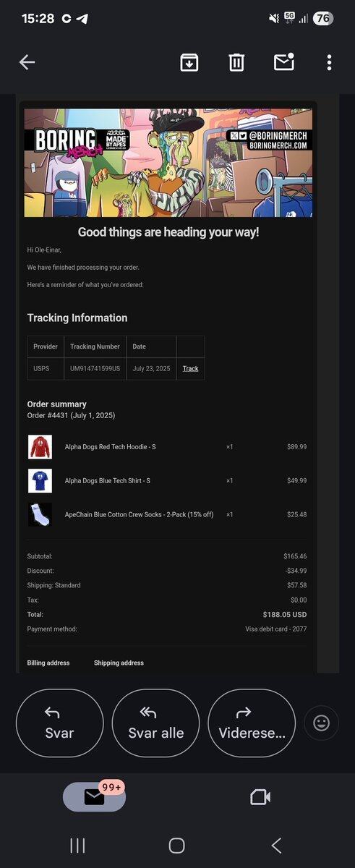Switch to the Mail tab with 99+ badge
Image resolution: width=355 pixels, height=868 pixels.
tap(94, 796)
